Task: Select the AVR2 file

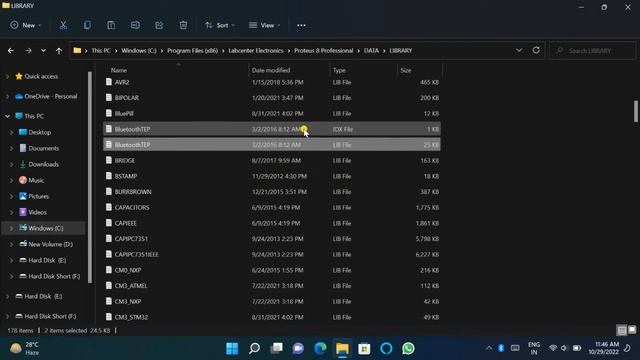Action: [272, 82]
